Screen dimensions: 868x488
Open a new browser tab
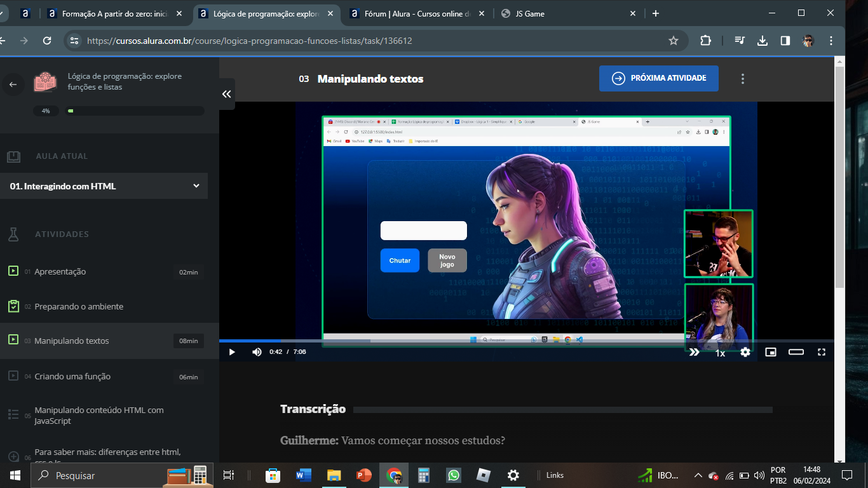(656, 13)
